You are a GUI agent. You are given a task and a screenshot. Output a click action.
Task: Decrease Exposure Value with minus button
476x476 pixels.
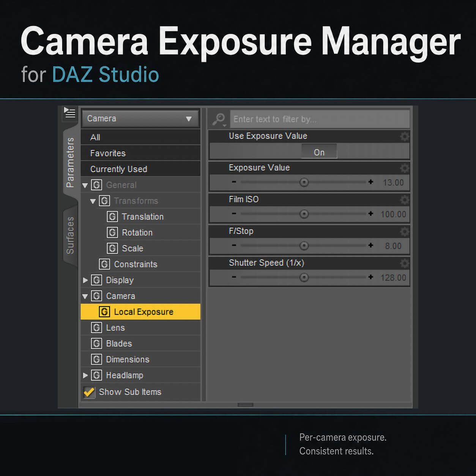[x=234, y=182]
